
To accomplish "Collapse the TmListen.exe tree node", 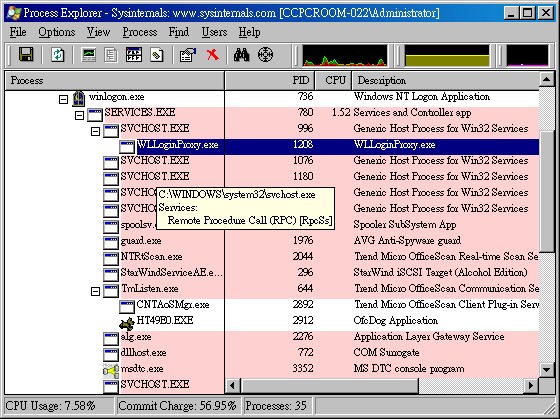I will coord(95,291).
